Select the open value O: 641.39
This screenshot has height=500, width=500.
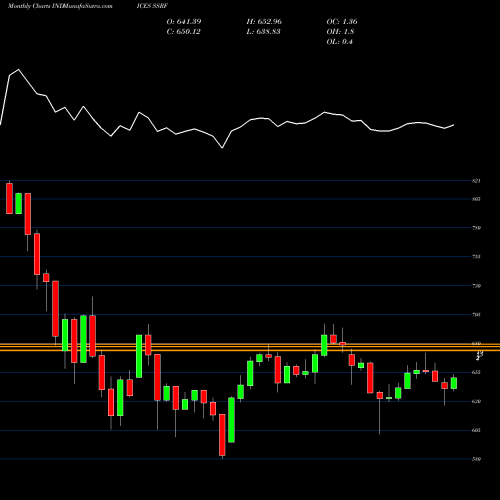(184, 22)
